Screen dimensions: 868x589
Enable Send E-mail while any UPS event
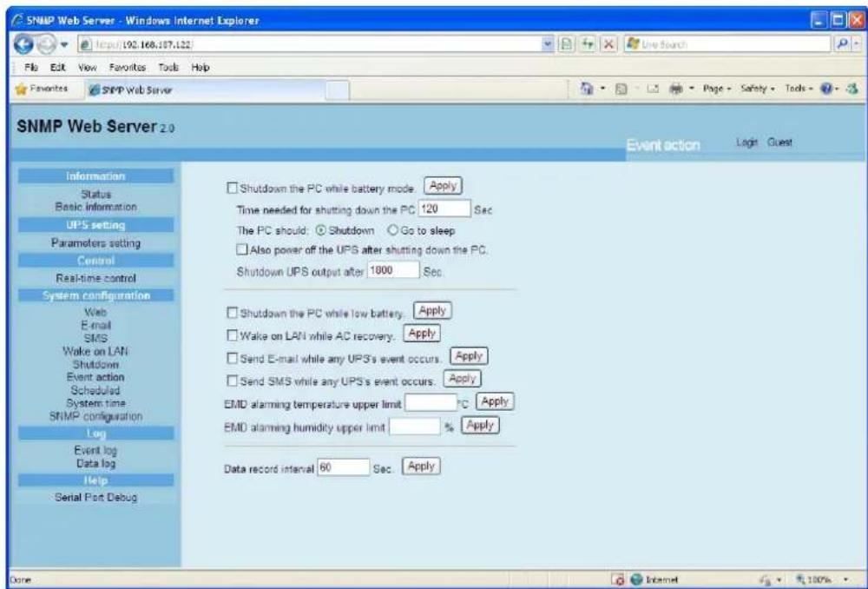pos(232,359)
